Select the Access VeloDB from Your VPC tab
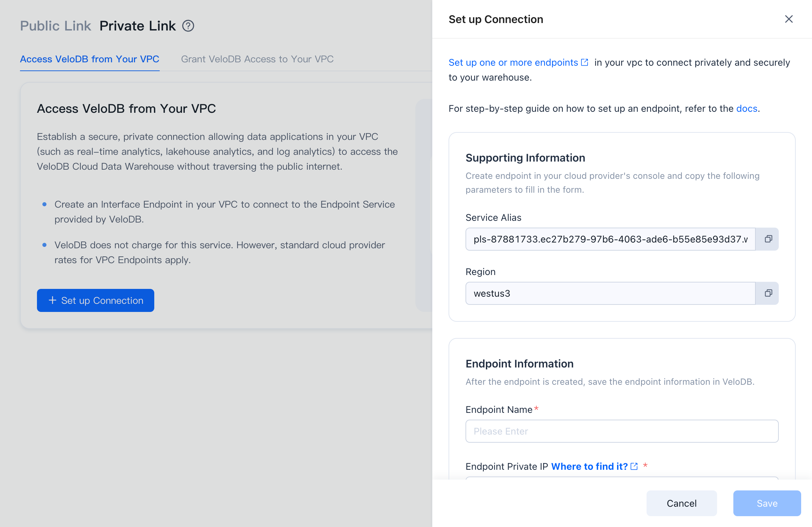Image resolution: width=812 pixels, height=527 pixels. [x=90, y=59]
